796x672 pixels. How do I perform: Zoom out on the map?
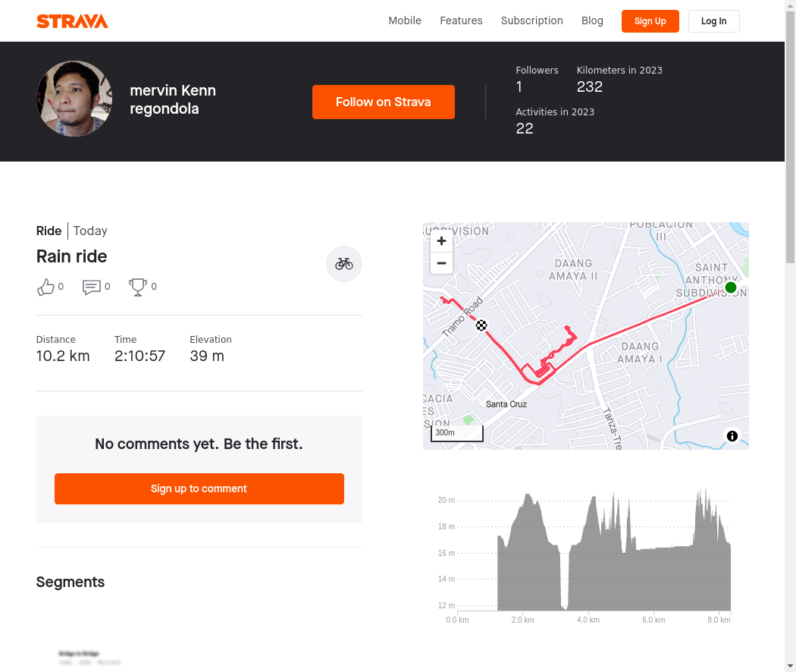[441, 263]
